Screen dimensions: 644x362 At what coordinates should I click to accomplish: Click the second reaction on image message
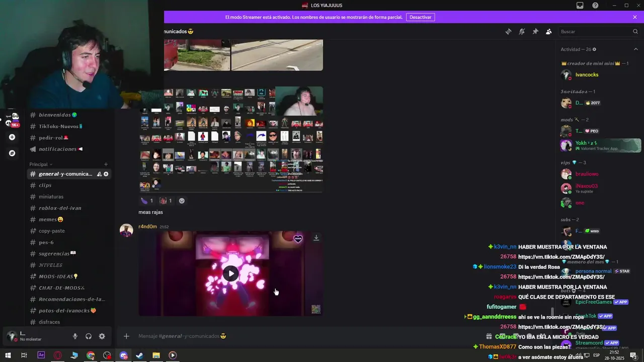(166, 201)
